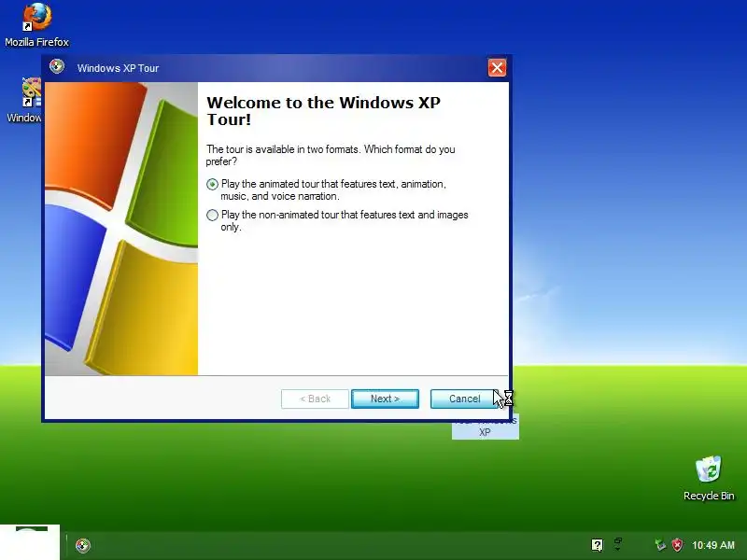Click the 'Welcome to the Windows XP Tour!' heading

point(323,111)
